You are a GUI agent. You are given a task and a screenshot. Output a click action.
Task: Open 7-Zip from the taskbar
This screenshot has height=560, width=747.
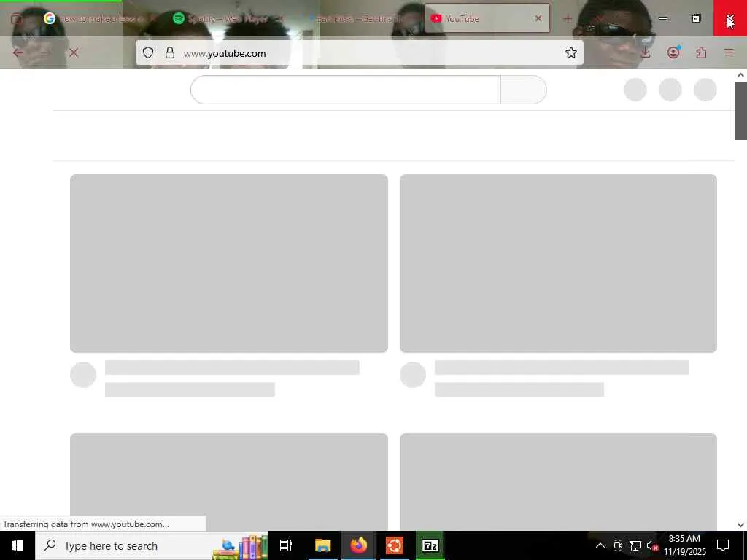point(430,545)
